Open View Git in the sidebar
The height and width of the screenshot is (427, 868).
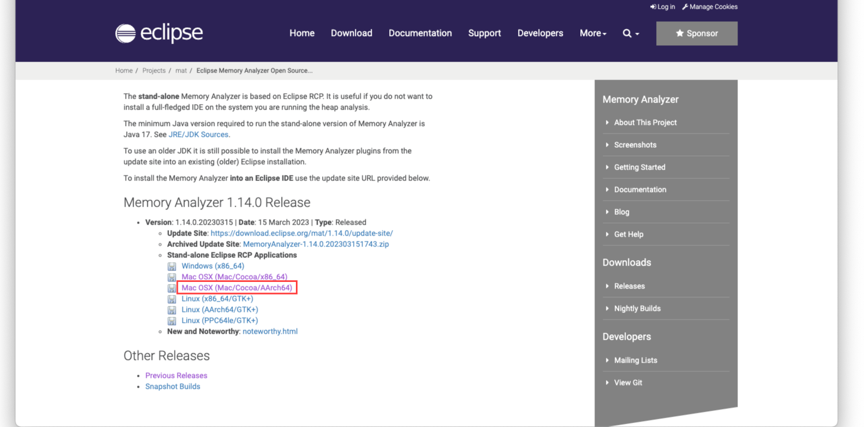click(x=628, y=382)
